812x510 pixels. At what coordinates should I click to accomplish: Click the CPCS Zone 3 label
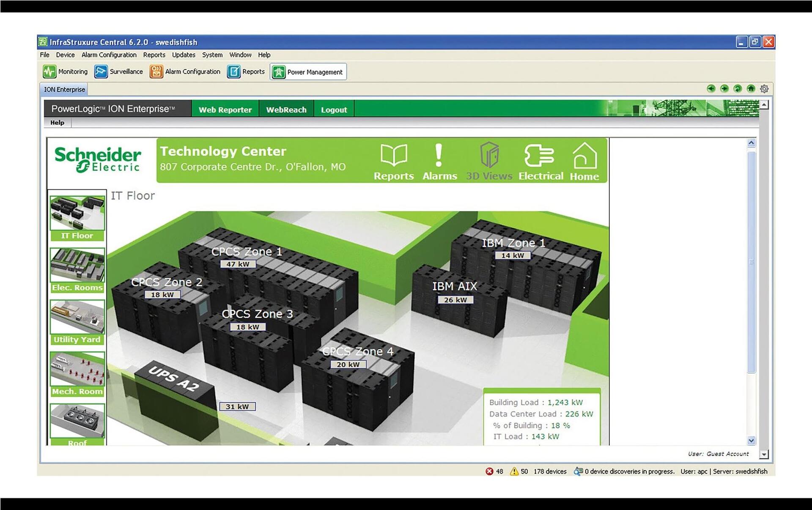point(257,314)
